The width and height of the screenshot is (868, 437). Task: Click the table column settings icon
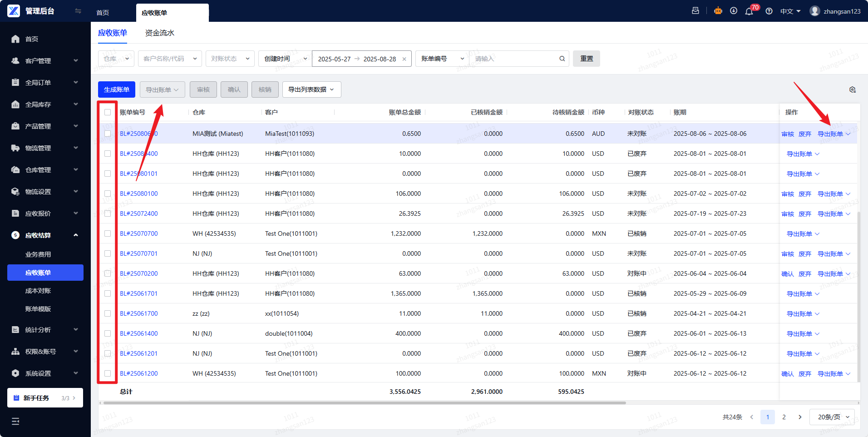coord(852,89)
